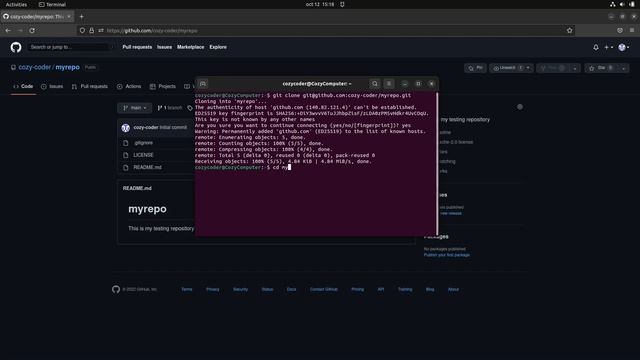640x360 pixels.
Task: Open the .gitignore file
Action: tap(144, 143)
